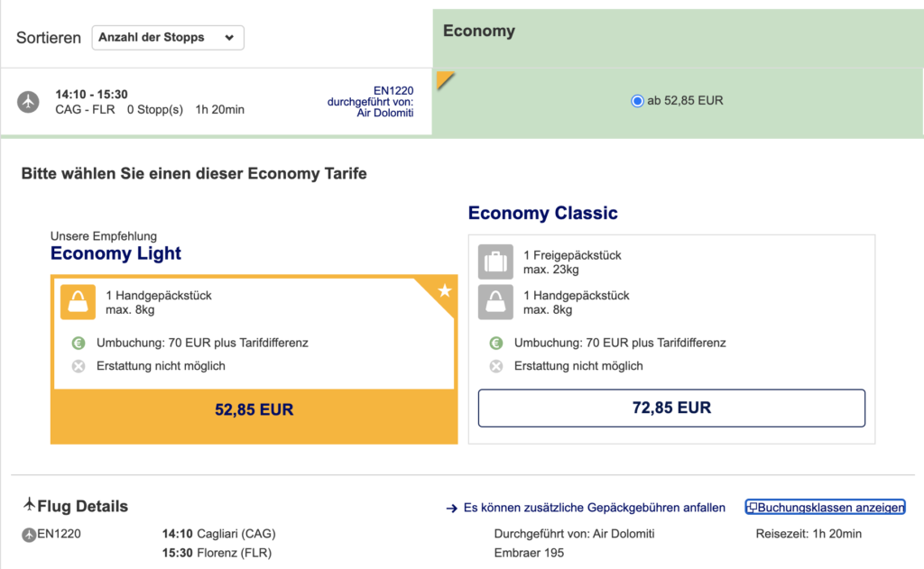This screenshot has height=569, width=924.
Task: Open the additional Gepäckgebühren notice link
Action: (587, 508)
